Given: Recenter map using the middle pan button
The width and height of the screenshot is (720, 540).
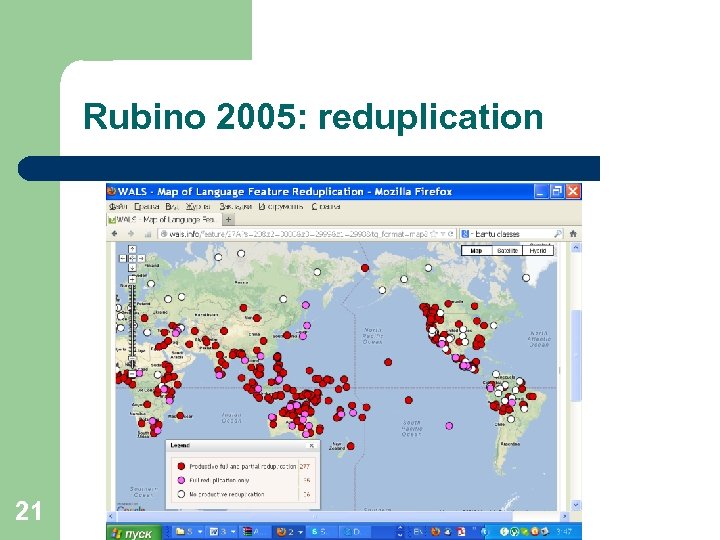Looking at the screenshot, I should click(132, 259).
